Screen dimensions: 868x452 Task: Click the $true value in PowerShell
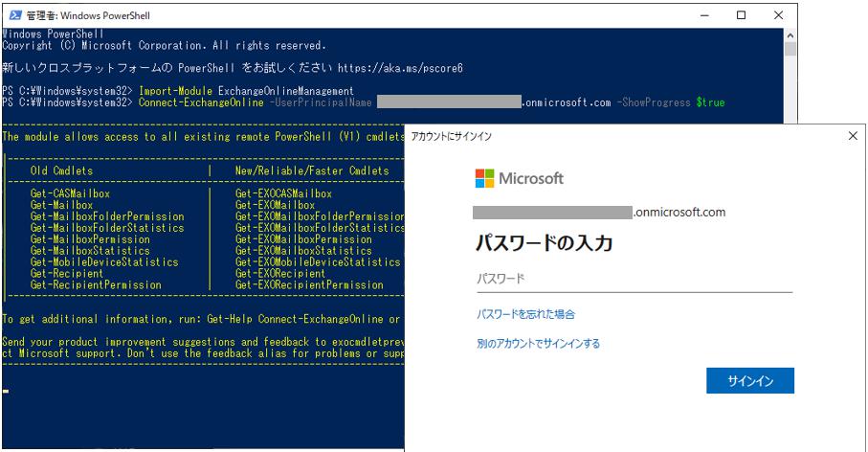coord(710,102)
